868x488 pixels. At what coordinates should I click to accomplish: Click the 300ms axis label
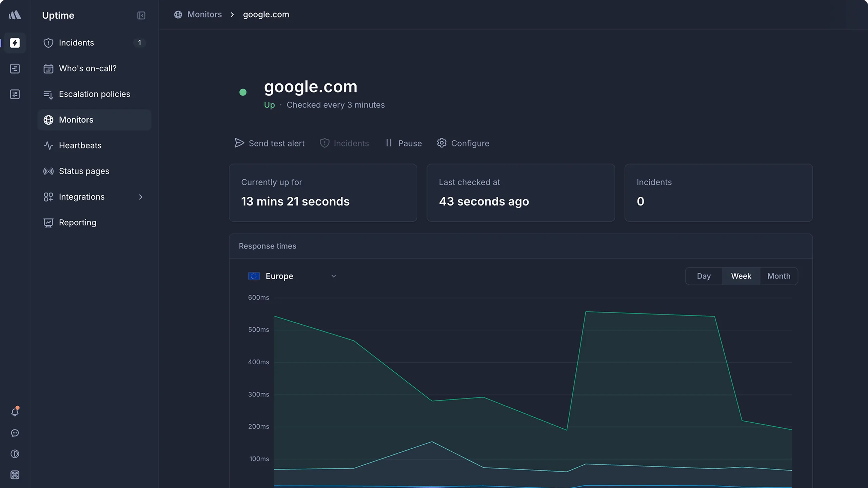pos(258,394)
